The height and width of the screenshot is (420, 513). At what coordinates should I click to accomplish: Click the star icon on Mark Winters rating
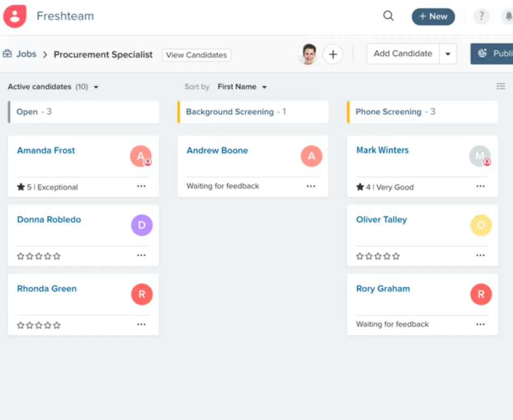pyautogui.click(x=360, y=187)
